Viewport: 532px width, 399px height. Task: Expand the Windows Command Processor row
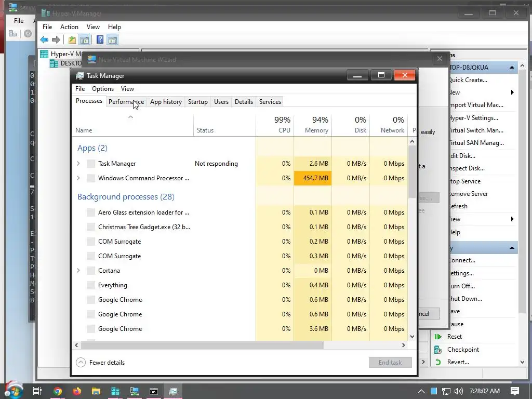[x=78, y=178]
